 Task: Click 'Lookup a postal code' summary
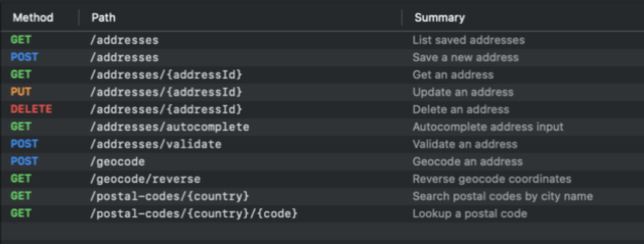[470, 214]
